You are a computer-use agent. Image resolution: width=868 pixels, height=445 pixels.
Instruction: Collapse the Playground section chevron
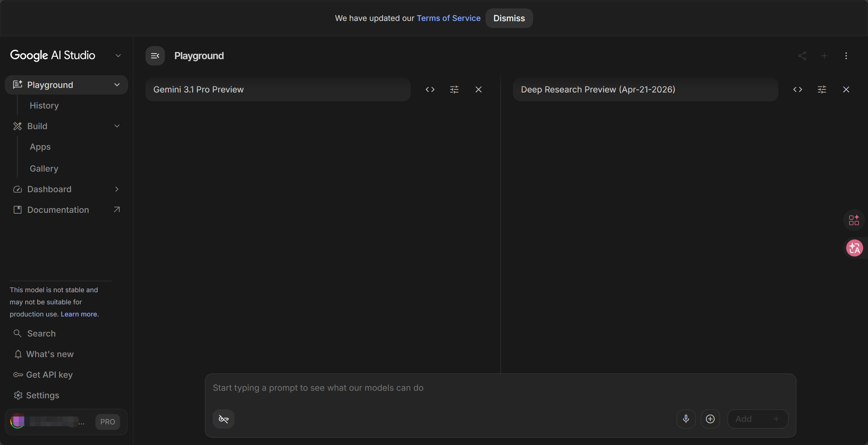117,85
